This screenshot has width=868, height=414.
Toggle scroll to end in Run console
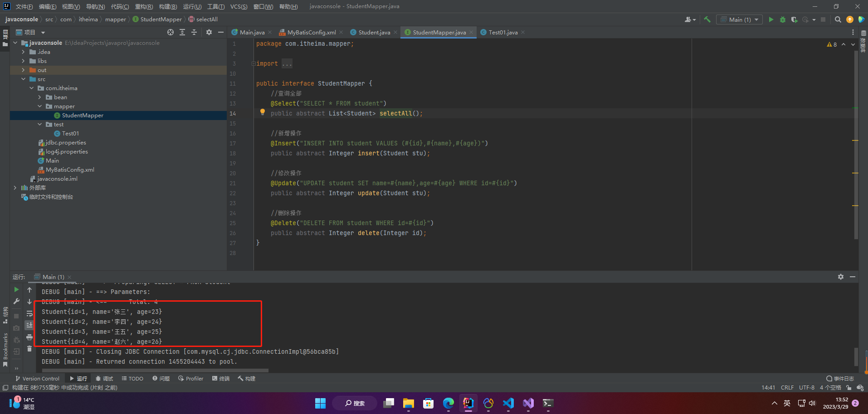coord(29,325)
